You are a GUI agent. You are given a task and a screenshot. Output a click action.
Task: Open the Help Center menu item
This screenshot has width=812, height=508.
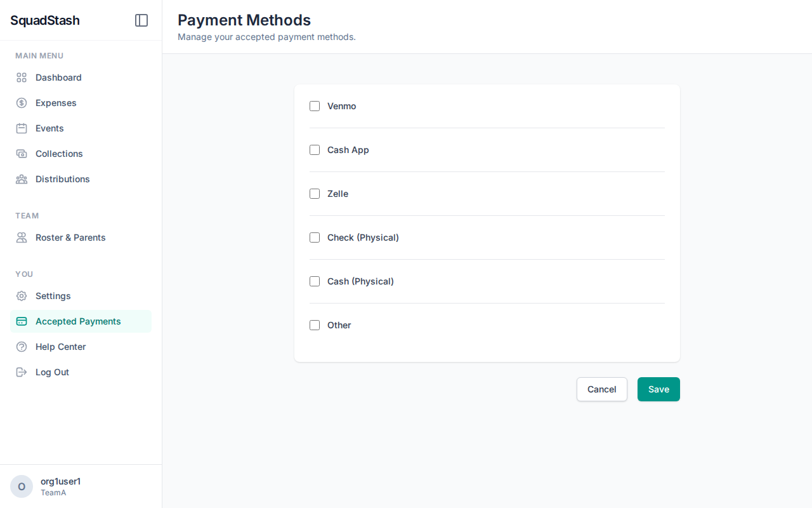point(61,347)
